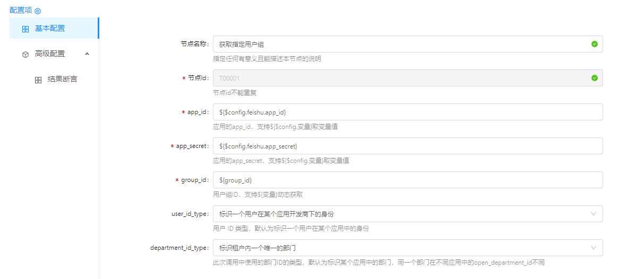The height and width of the screenshot is (279, 644).
Task: Click the grid icon next to 基本配置
Action: (x=25, y=29)
